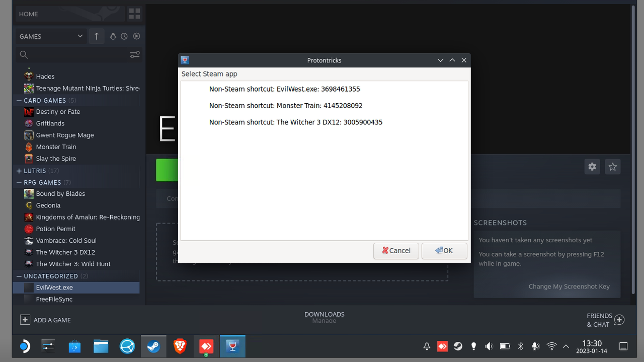Viewport: 644px width, 362px height.
Task: Open Wi-Fi networks in system tray
Action: 552,346
